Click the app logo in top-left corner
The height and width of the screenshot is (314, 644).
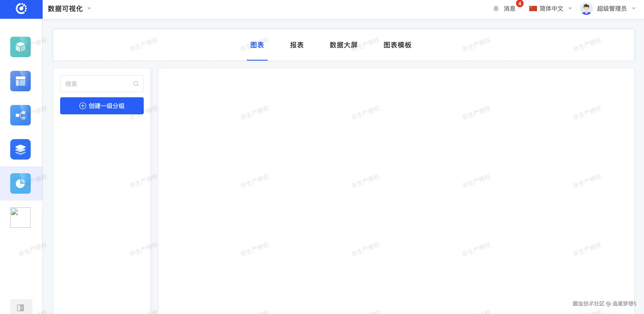(x=21, y=9)
